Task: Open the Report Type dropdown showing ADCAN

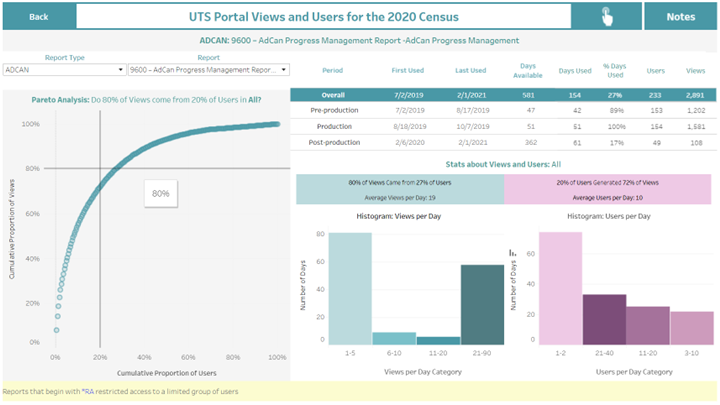Action: pyautogui.click(x=64, y=70)
